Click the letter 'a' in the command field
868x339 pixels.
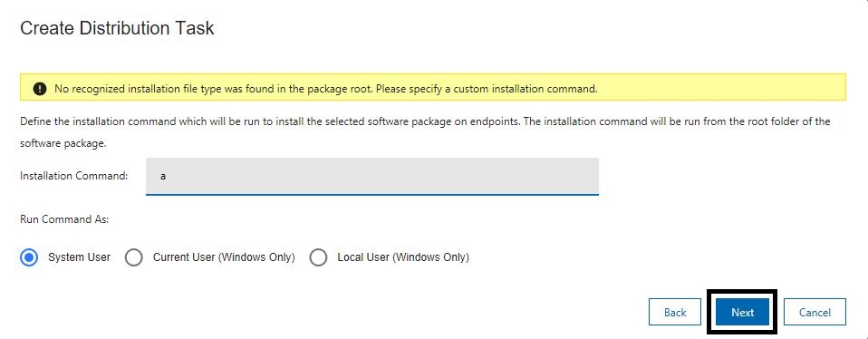click(163, 177)
